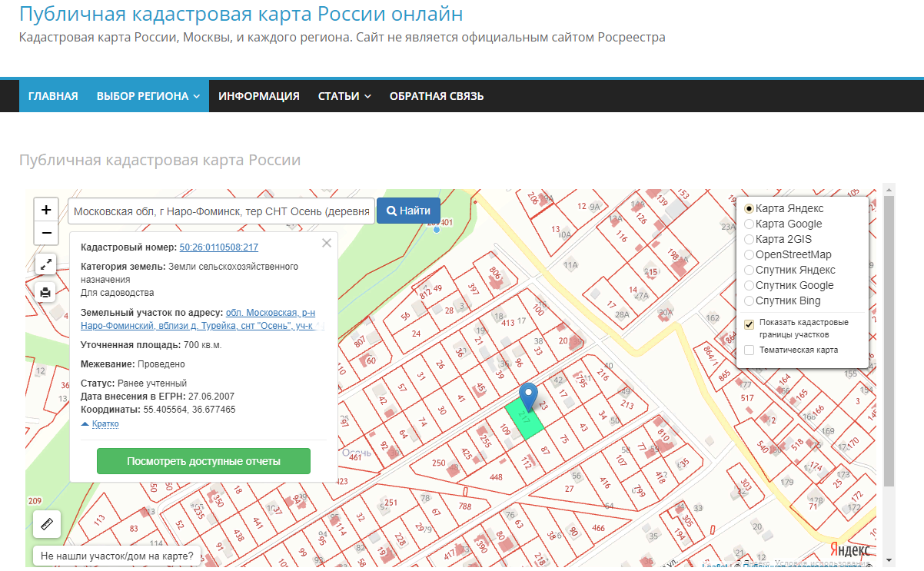Open ИНФОРМАЦИЯ menu item
Viewport: 924px width, 571px height.
tap(259, 96)
